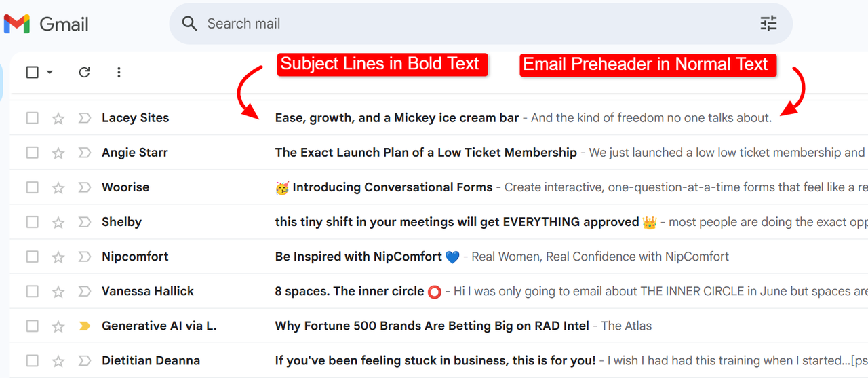Toggle importance marker on Generative AI email
The width and height of the screenshot is (868, 378).
tap(84, 326)
